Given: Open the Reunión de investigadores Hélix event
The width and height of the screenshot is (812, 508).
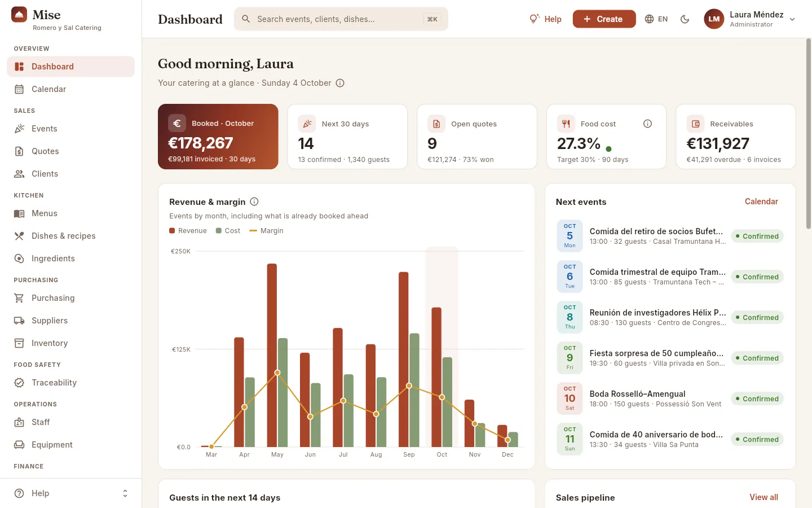Looking at the screenshot, I should click(670, 317).
